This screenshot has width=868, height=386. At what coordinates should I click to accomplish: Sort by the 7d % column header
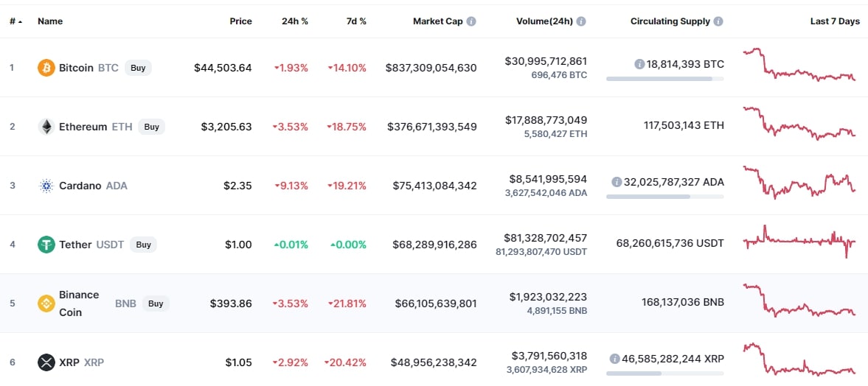tap(355, 21)
